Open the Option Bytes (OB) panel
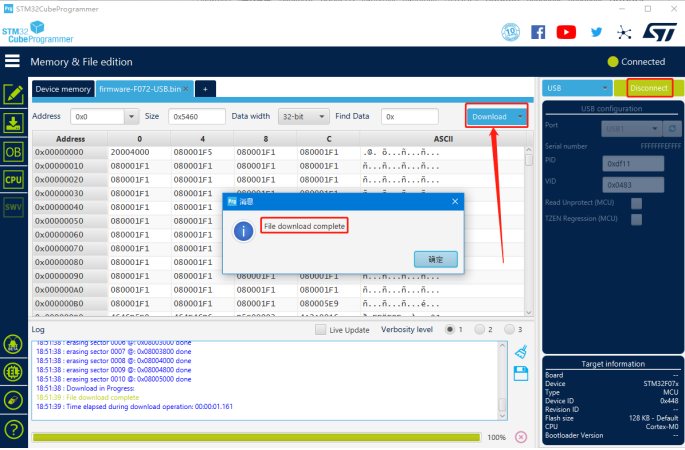 [14, 152]
